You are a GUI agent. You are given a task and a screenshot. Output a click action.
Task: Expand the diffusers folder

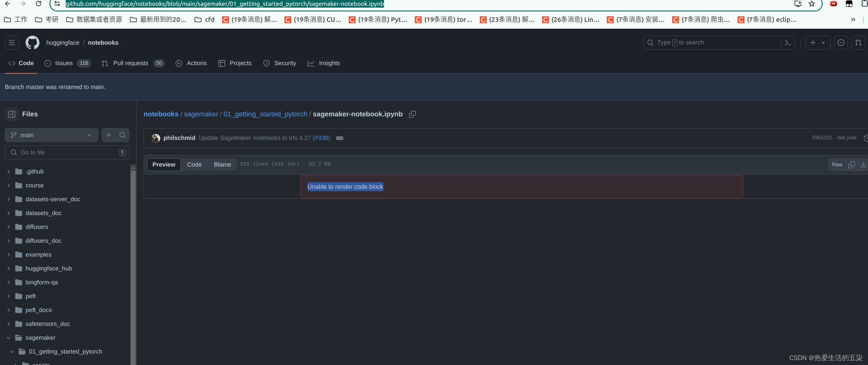(9, 227)
